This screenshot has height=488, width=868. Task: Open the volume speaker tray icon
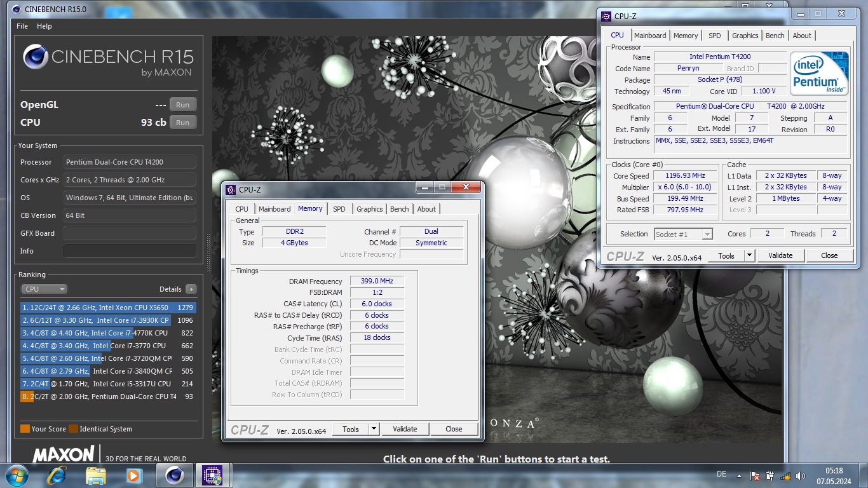coord(801,476)
